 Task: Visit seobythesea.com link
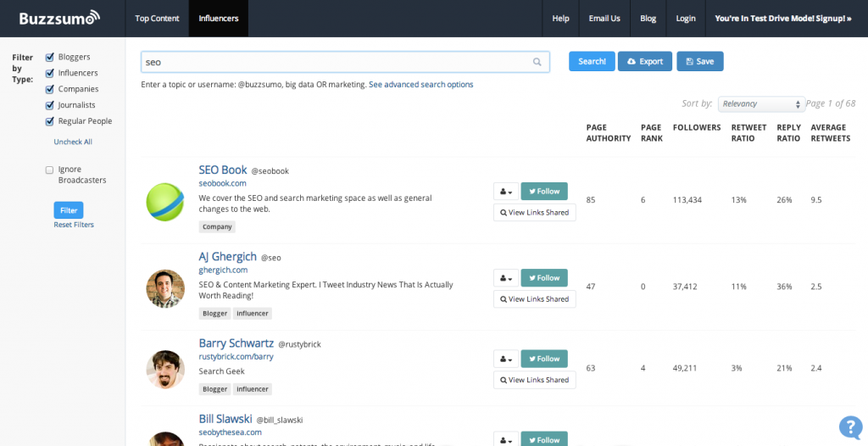(x=231, y=432)
